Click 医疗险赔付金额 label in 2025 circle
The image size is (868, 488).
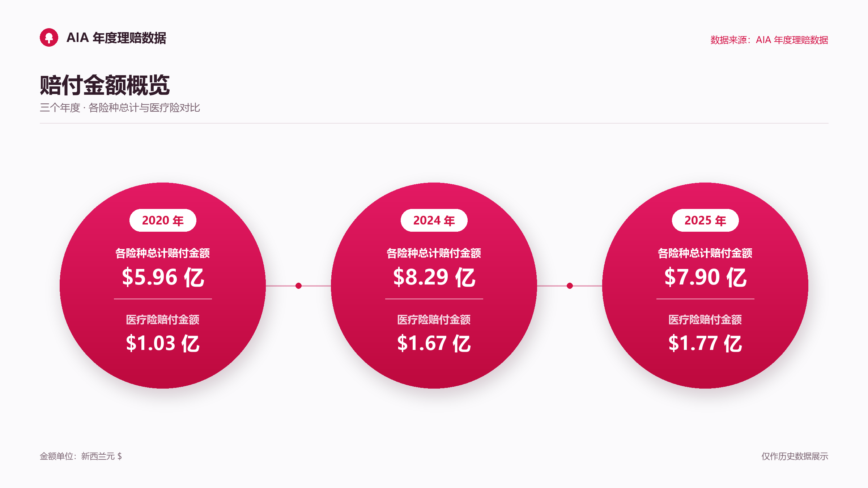tap(705, 320)
